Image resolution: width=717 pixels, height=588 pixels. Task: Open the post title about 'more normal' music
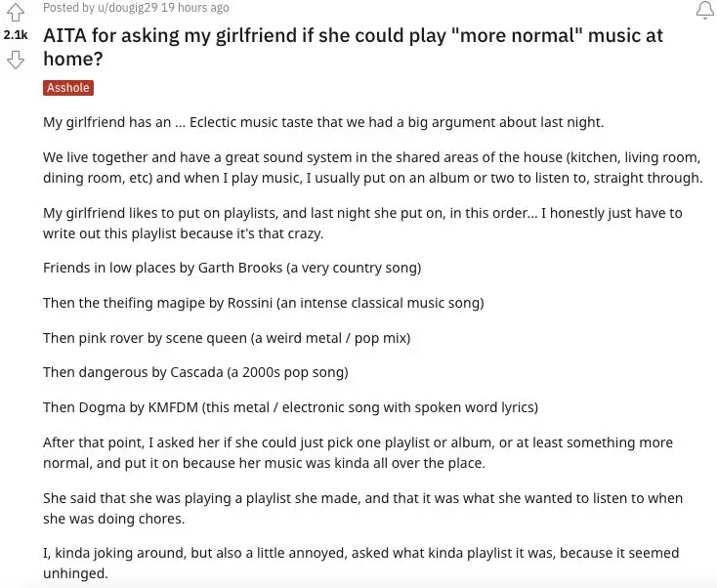pos(353,47)
